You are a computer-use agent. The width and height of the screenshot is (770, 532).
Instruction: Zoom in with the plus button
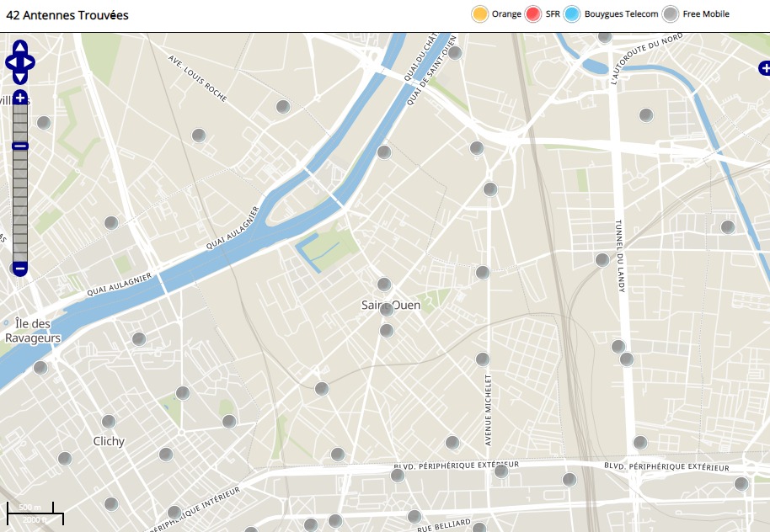click(x=20, y=98)
